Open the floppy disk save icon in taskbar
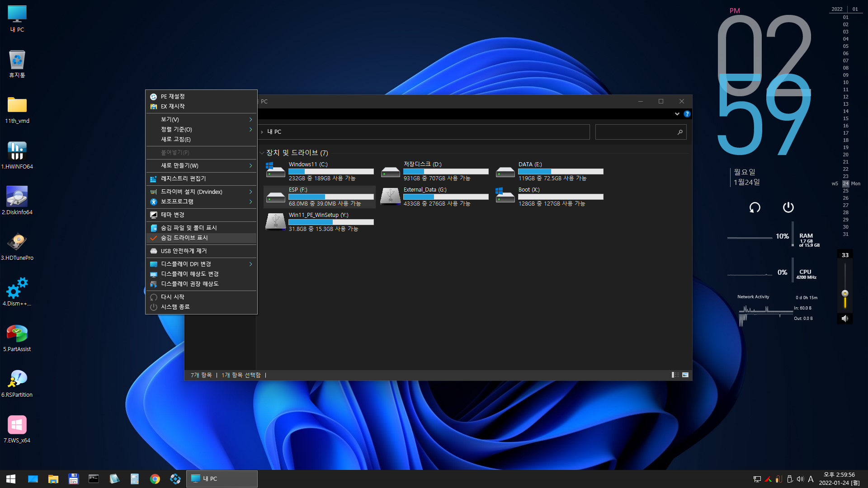 73,479
